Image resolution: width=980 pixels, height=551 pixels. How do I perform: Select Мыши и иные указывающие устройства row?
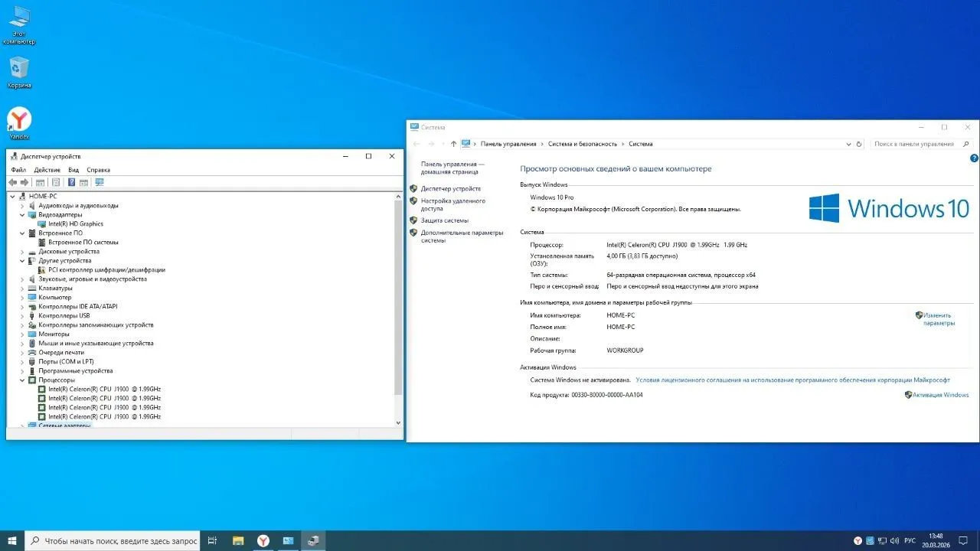[x=96, y=344]
